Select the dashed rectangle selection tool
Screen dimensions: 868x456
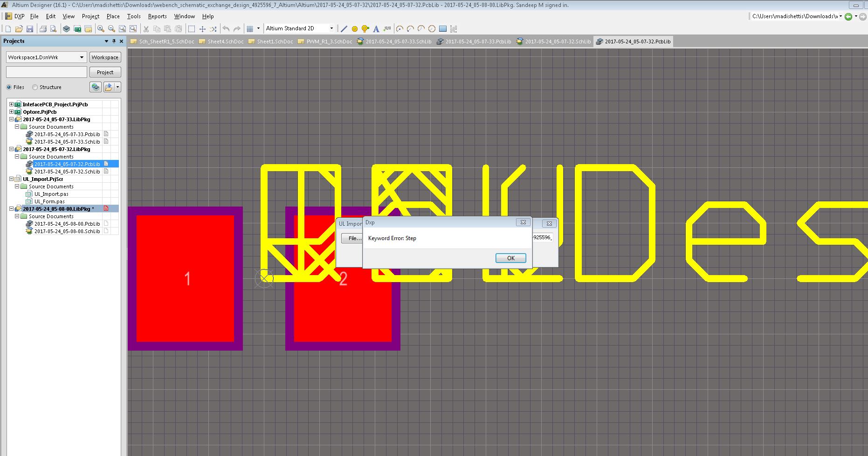192,29
